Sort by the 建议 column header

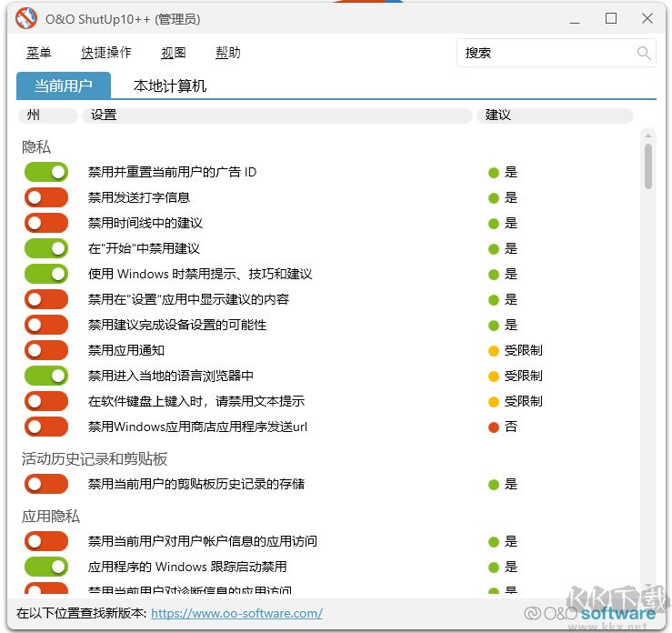(555, 116)
